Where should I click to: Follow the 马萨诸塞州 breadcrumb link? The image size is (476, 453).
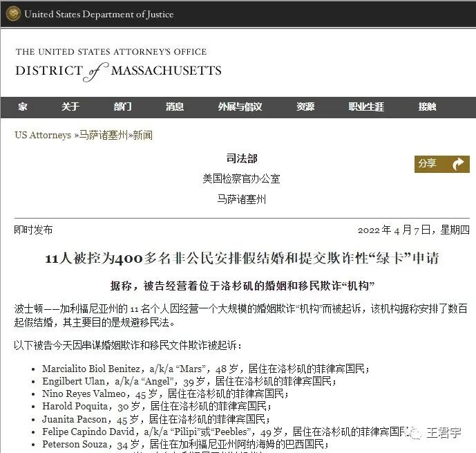(x=103, y=135)
